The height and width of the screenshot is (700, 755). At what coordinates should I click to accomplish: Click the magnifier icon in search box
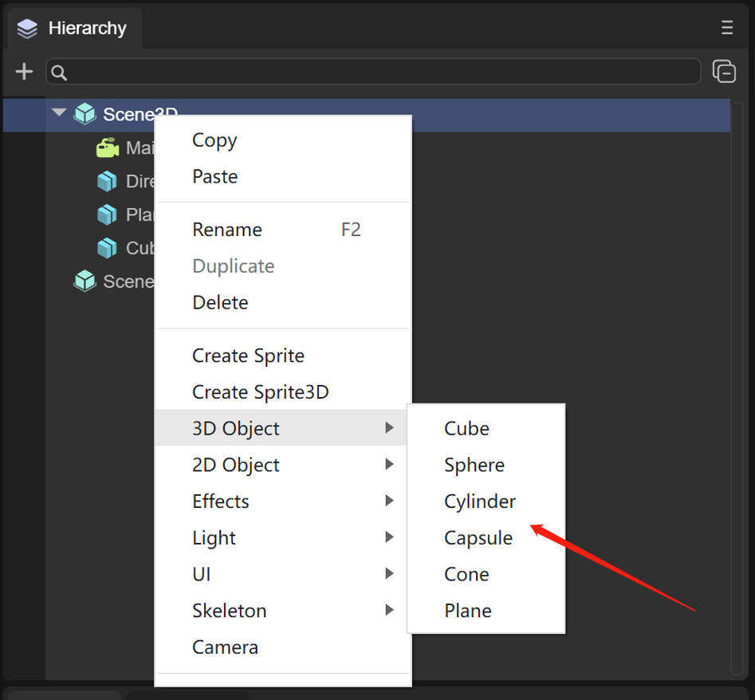click(59, 73)
